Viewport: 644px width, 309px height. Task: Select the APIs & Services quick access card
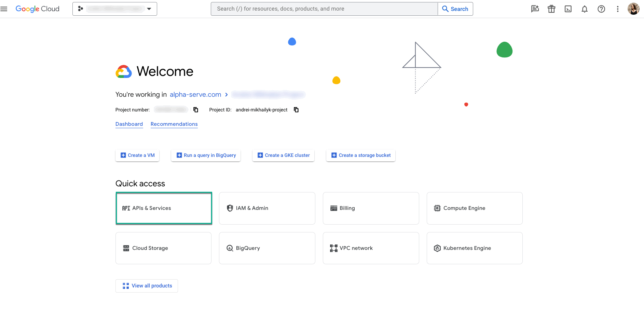click(164, 208)
